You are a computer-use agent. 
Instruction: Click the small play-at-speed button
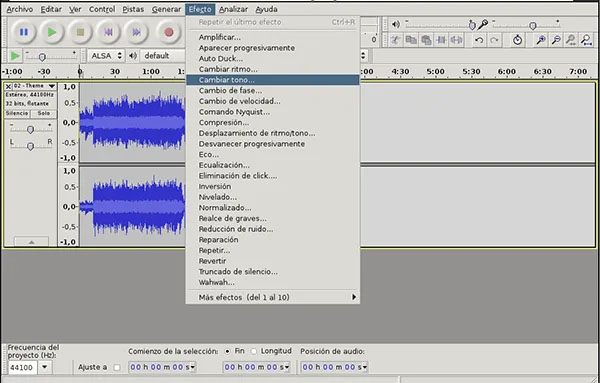(x=15, y=56)
